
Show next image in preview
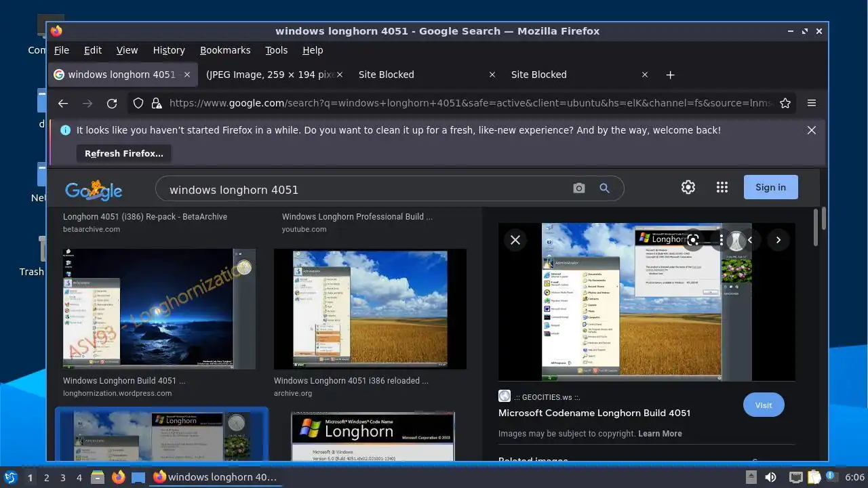(778, 240)
